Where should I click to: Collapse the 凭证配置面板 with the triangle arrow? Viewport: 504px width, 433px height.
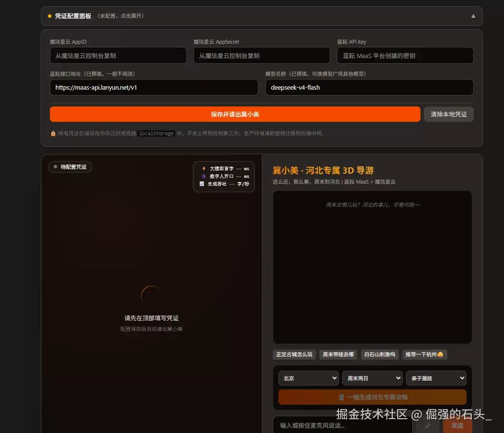click(x=473, y=16)
